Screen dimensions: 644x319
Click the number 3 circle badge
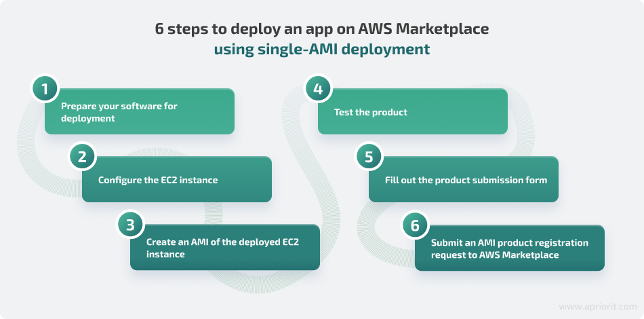[x=130, y=225]
